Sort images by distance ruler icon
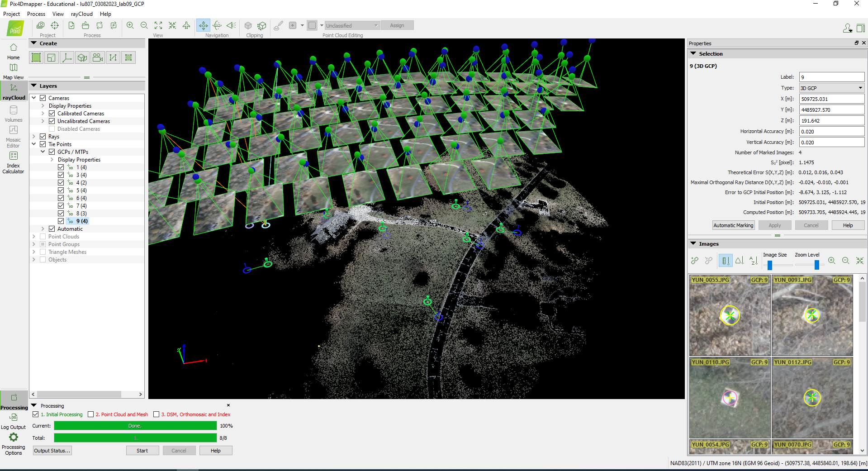This screenshot has width=868, height=471. 726,261
